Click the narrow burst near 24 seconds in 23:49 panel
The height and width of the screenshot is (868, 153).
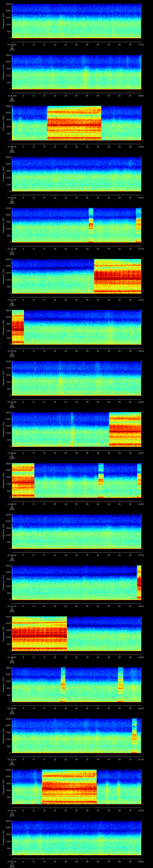(63, 684)
